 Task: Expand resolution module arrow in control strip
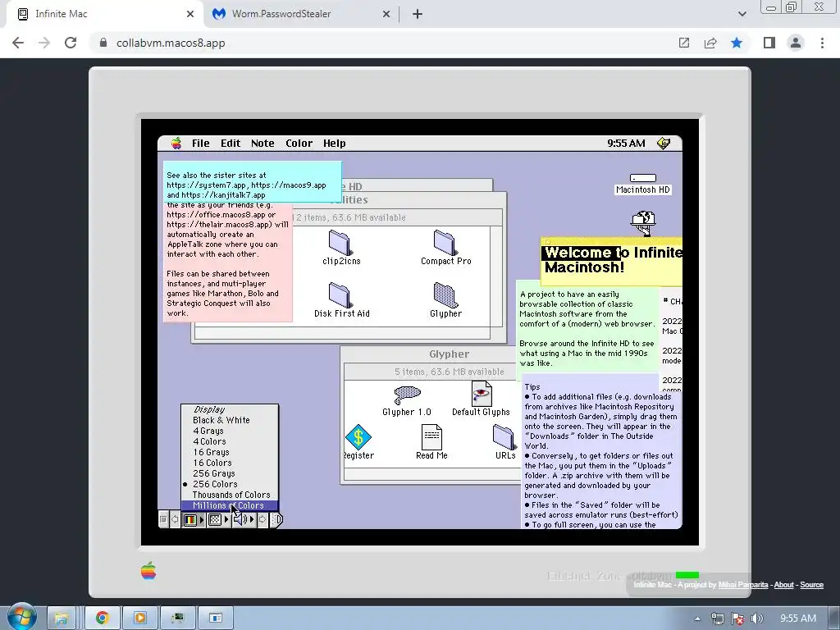[x=226, y=519]
